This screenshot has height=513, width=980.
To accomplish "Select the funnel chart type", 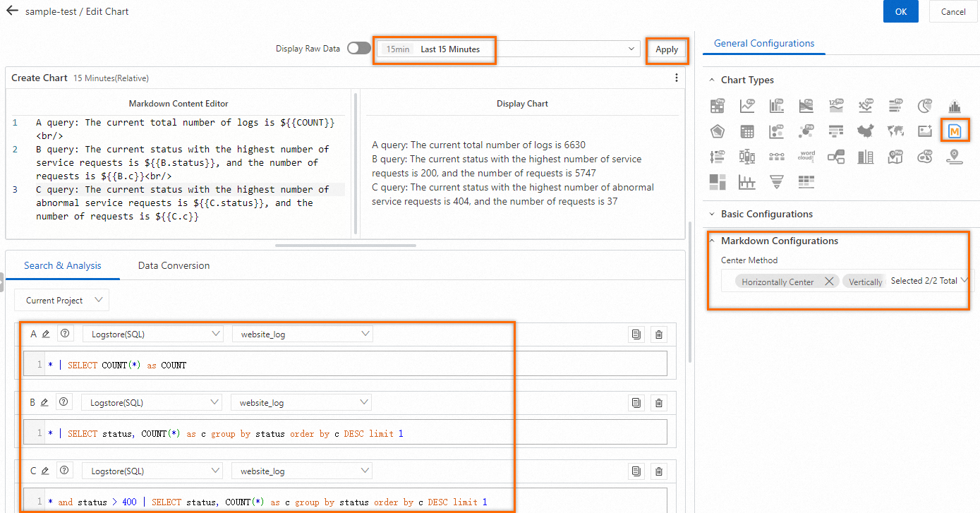I will pos(777,182).
